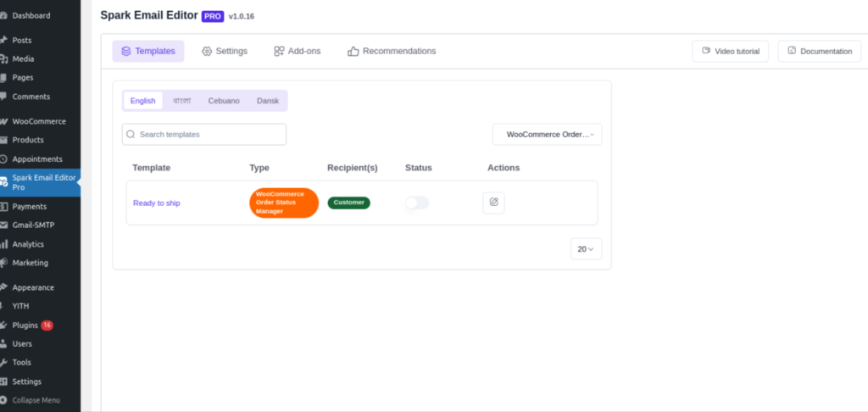Select the Bangla language tab
Screen dimensions: 868x412
pyautogui.click(x=181, y=101)
